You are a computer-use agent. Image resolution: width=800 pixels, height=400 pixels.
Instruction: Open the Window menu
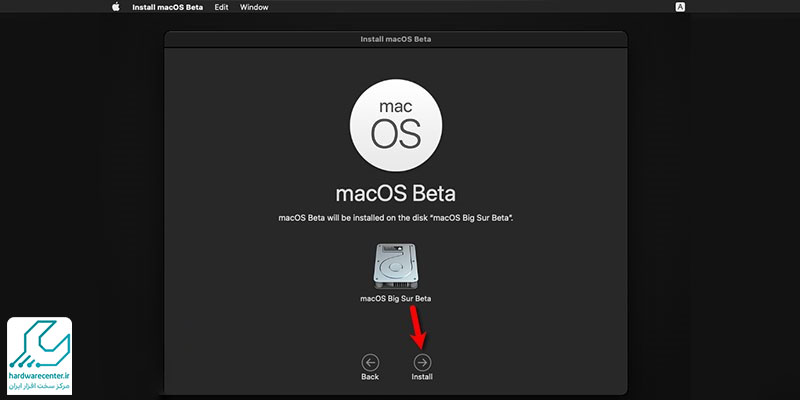point(254,7)
